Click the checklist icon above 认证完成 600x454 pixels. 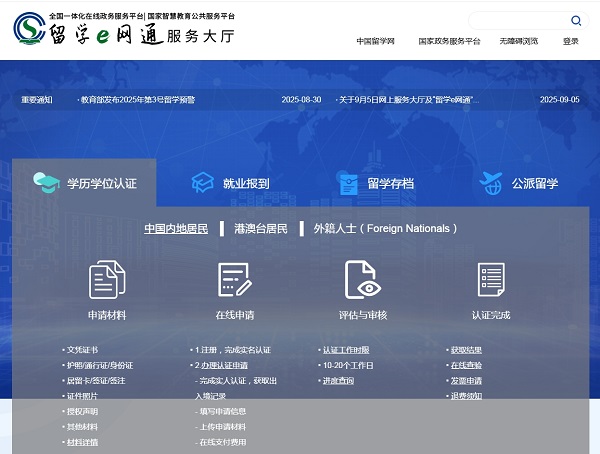point(491,280)
